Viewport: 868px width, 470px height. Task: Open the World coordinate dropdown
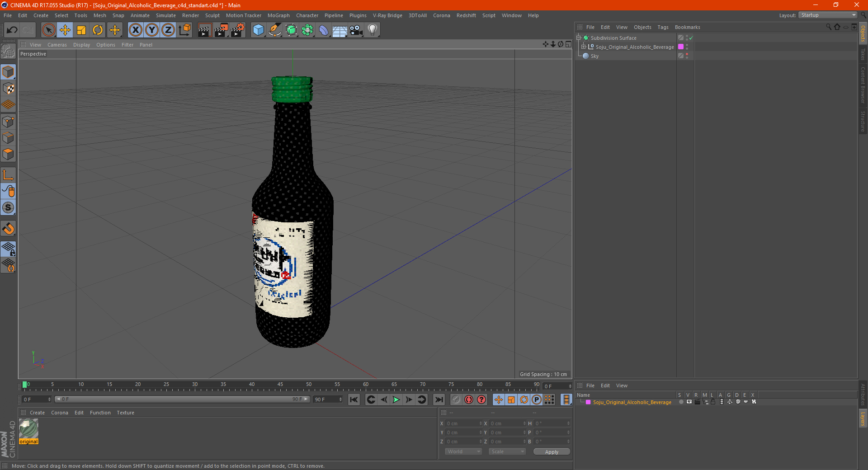pyautogui.click(x=463, y=451)
